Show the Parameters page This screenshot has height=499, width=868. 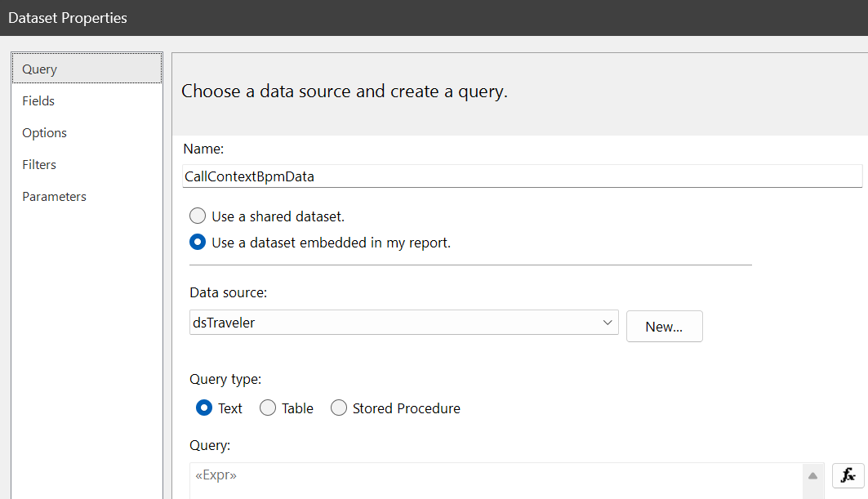click(54, 197)
